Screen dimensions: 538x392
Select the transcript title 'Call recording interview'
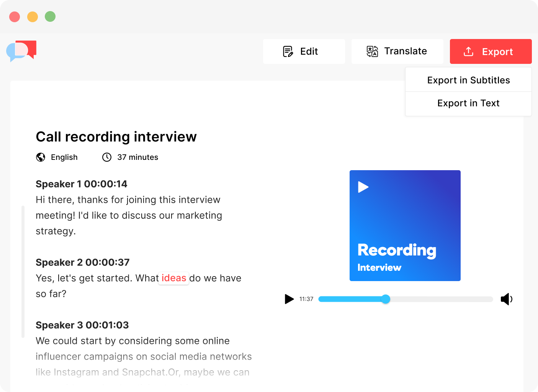point(116,137)
